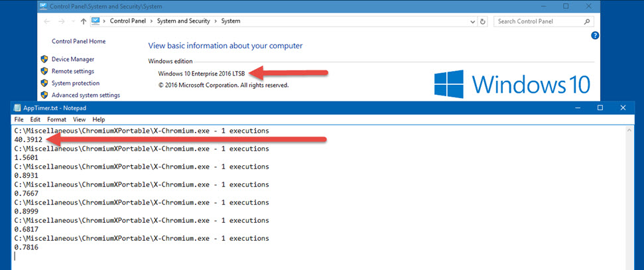Maximize the AppTimer Notepad window

pyautogui.click(x=600, y=107)
